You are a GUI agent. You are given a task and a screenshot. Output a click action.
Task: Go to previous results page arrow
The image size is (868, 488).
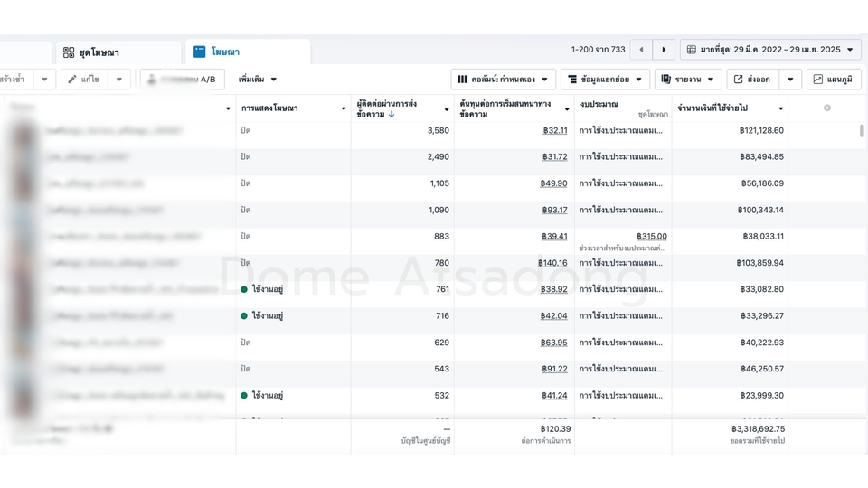(x=641, y=49)
